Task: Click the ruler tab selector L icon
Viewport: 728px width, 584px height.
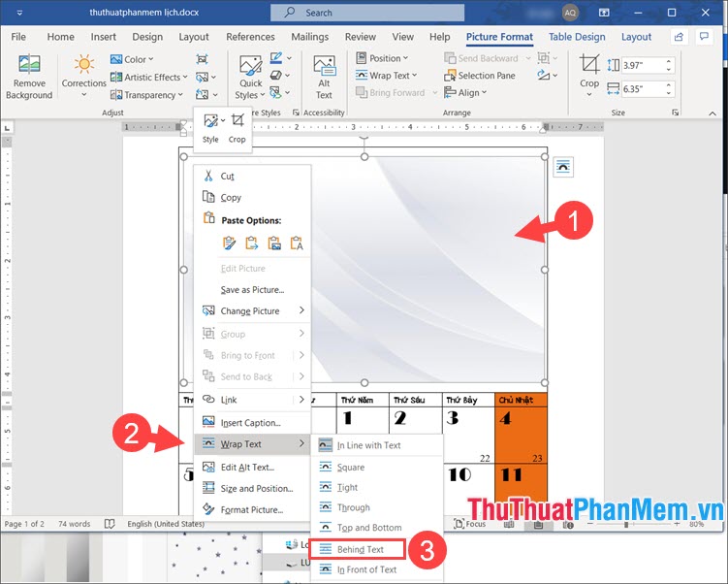Action: click(7, 128)
